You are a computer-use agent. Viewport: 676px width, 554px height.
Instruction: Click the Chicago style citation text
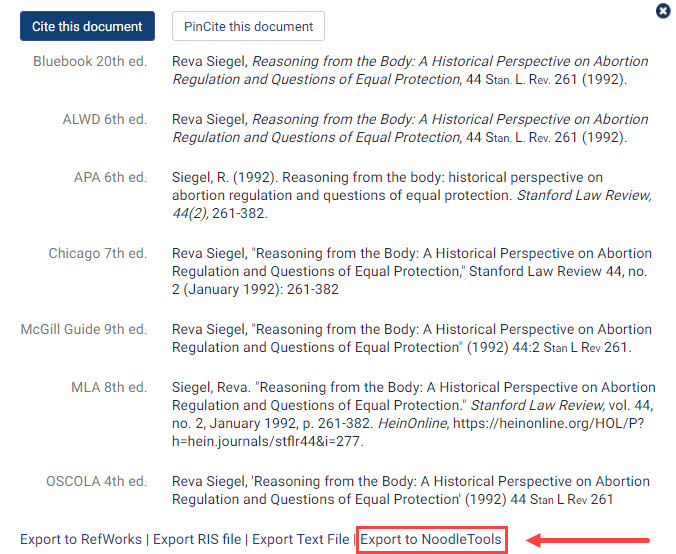click(410, 271)
